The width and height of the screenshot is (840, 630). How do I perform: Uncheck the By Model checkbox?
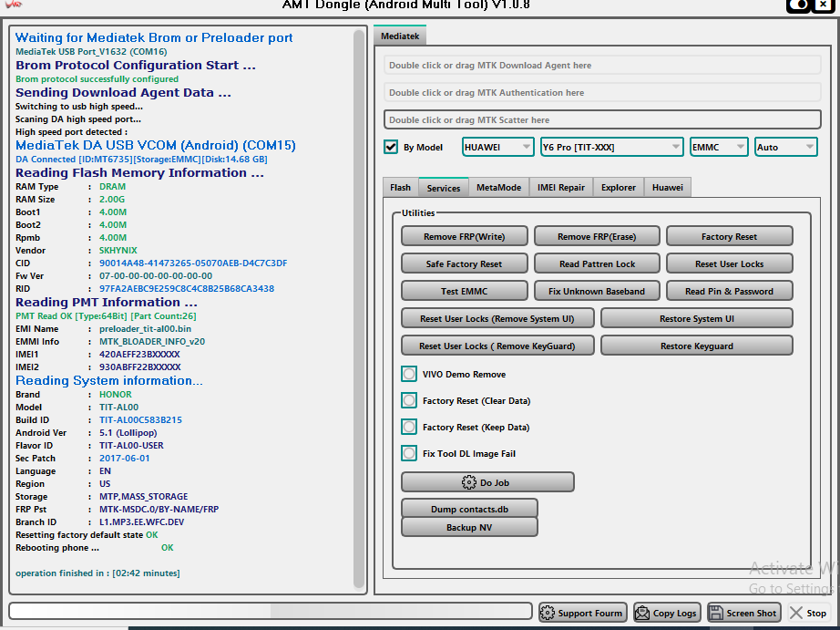point(391,147)
